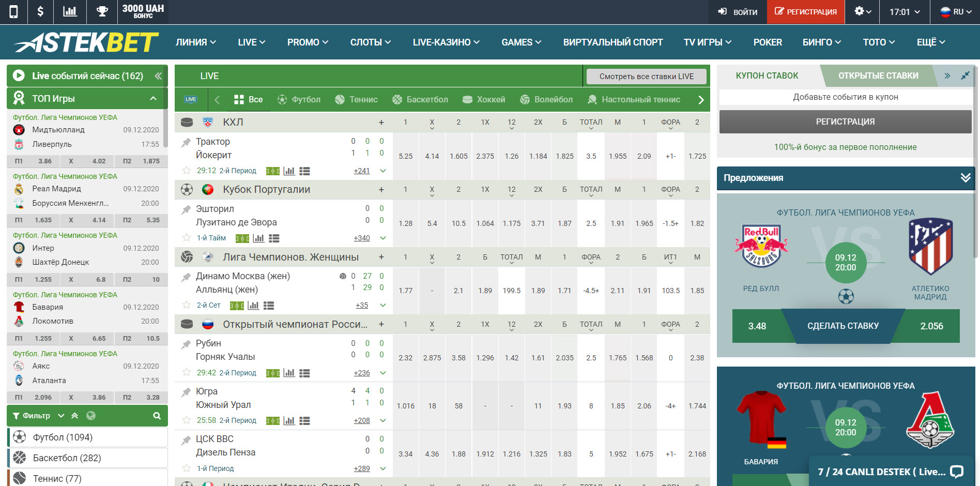Screen dimensions: 980x486
Task: Open the СЛОТЫ dropdown menu
Action: click(x=371, y=42)
